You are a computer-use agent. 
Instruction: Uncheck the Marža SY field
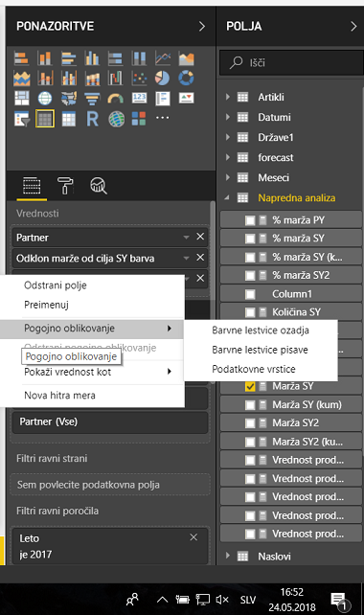coord(250,387)
